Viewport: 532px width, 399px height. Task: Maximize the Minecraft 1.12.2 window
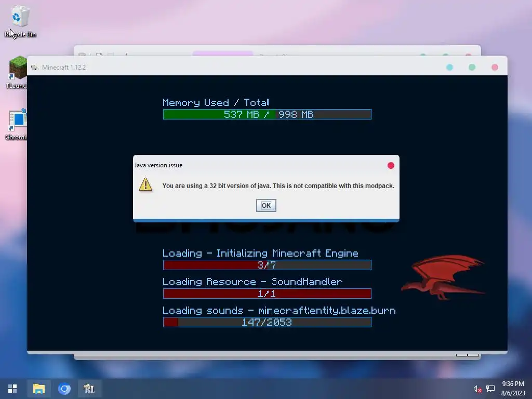click(472, 67)
